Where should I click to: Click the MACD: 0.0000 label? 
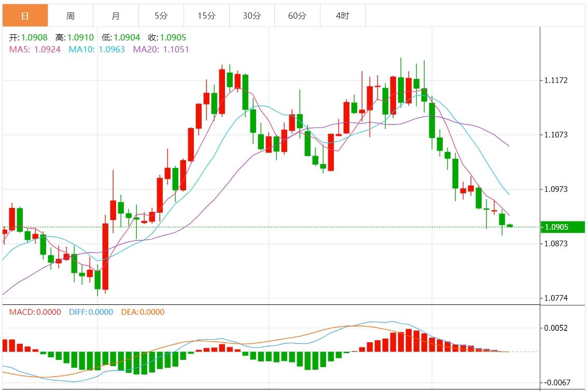pos(35,312)
